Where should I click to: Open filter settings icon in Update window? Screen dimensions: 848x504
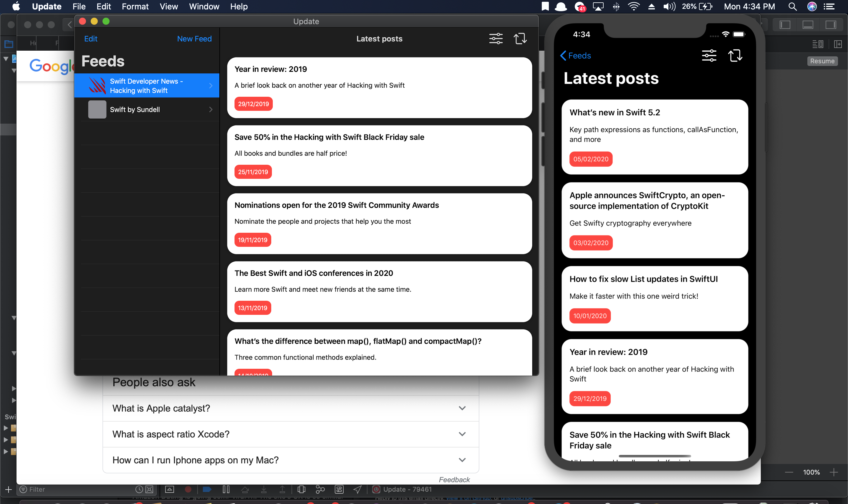click(496, 38)
